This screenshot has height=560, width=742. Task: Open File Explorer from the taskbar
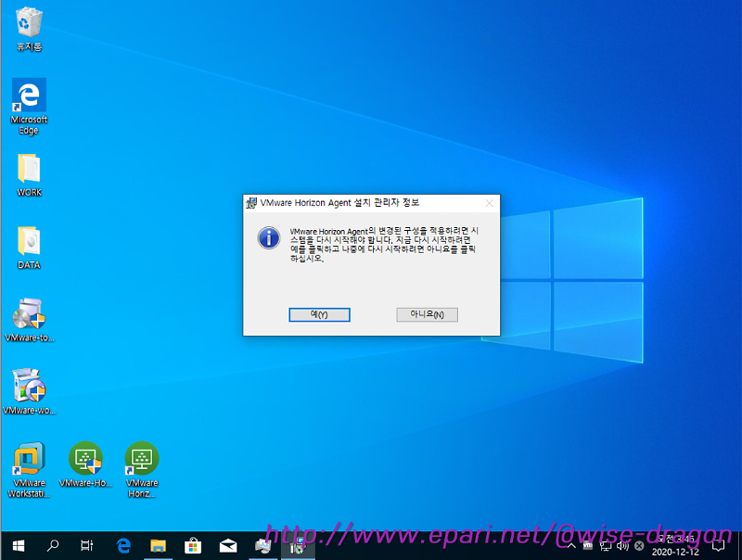click(x=158, y=546)
